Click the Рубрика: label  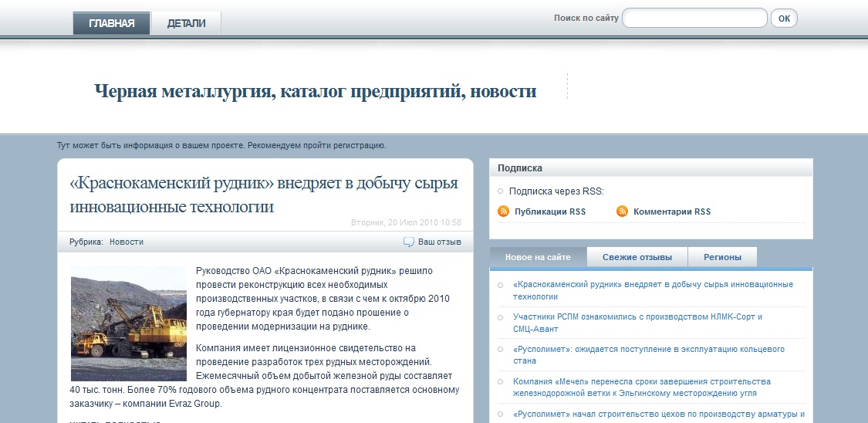(x=86, y=242)
